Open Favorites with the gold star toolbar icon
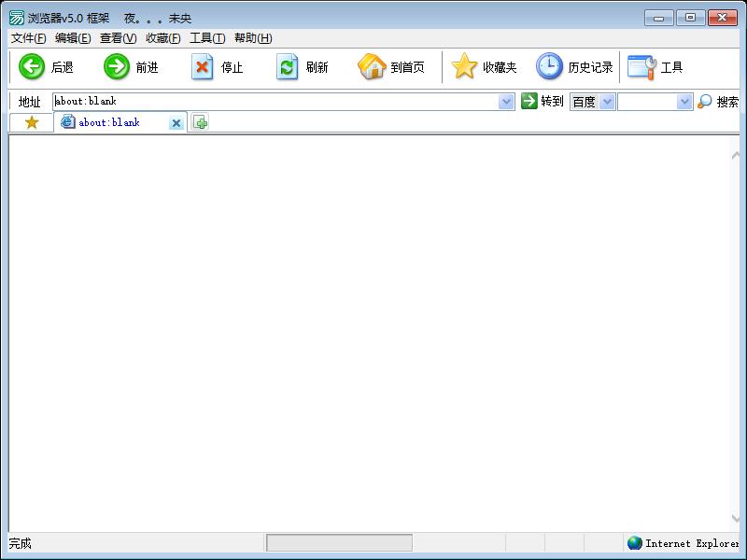 point(463,66)
